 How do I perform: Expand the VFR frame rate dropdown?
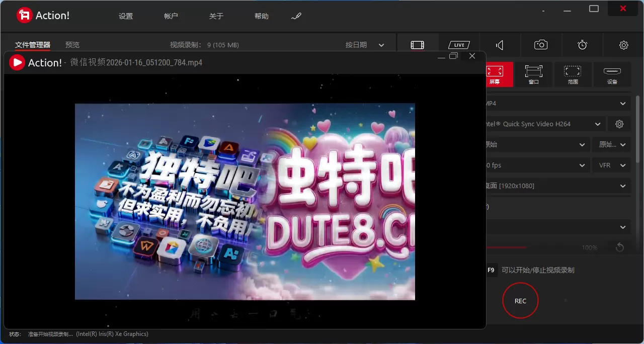[x=611, y=165]
